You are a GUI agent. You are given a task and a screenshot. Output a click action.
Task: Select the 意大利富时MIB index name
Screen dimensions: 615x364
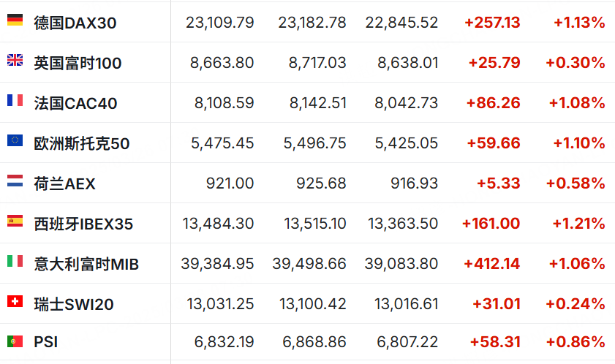[x=86, y=265]
